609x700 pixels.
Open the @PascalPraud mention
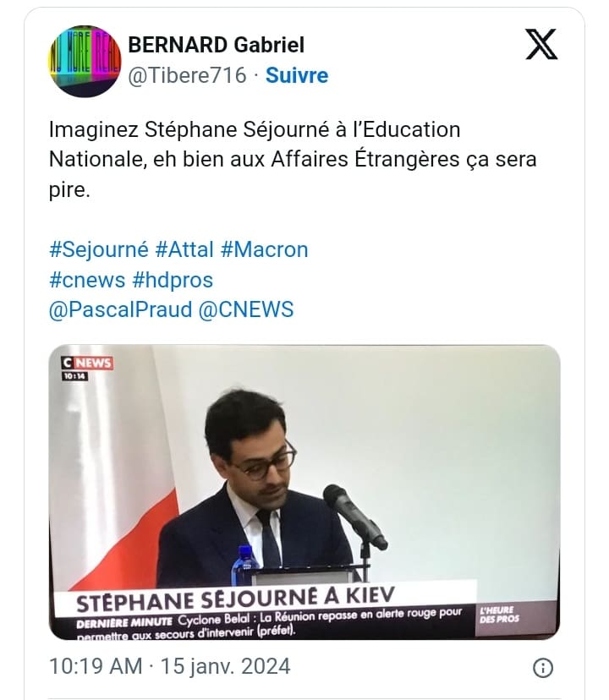tap(120, 309)
